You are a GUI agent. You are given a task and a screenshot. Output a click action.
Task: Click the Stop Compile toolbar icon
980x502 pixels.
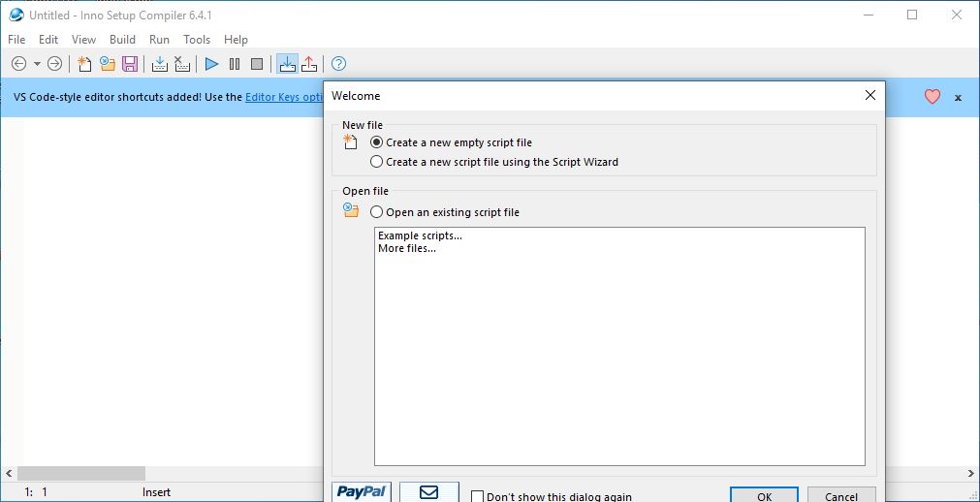[x=182, y=64]
